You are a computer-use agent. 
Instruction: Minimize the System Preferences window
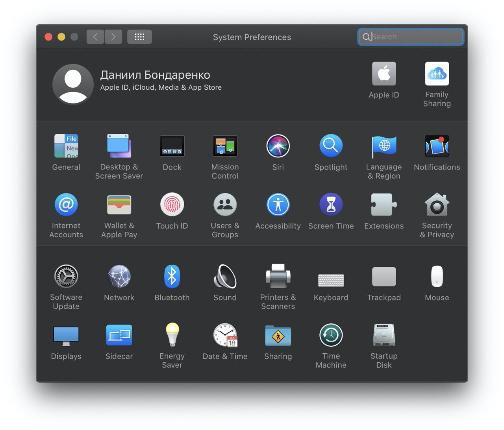61,37
